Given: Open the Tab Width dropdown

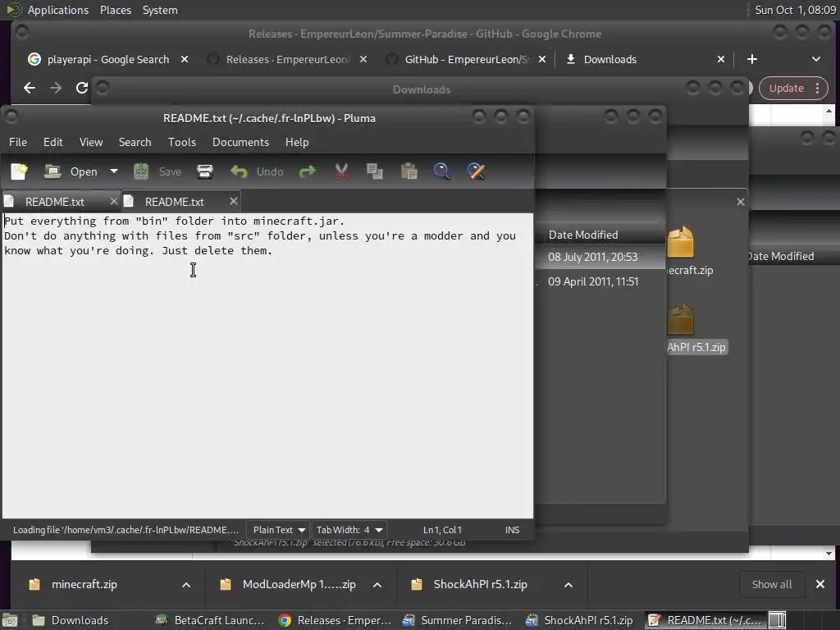Looking at the screenshot, I should [x=349, y=530].
